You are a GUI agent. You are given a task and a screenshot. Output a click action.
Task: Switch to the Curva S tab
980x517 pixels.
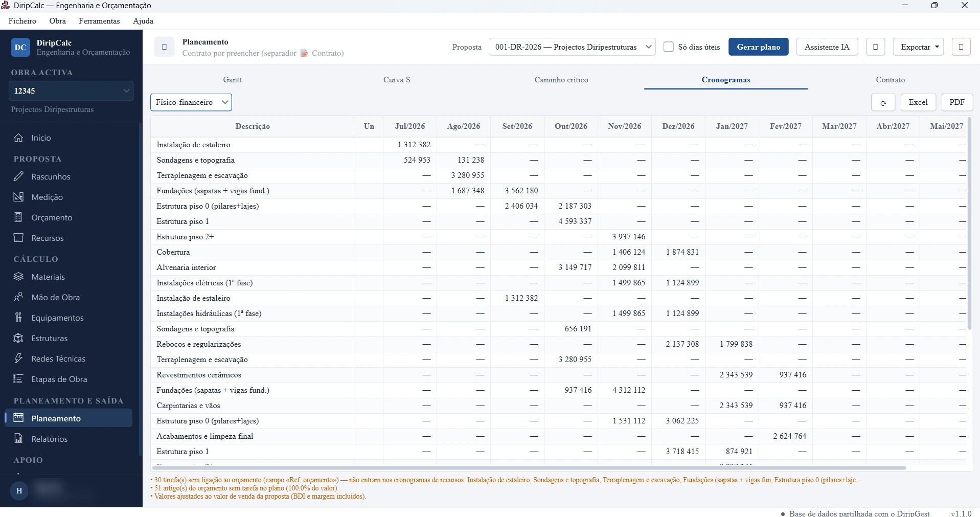coord(397,80)
